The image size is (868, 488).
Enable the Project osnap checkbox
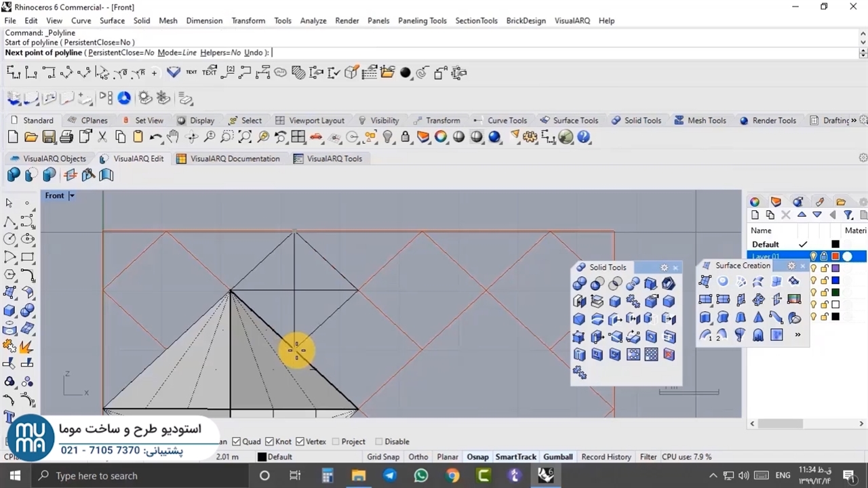[x=336, y=441]
